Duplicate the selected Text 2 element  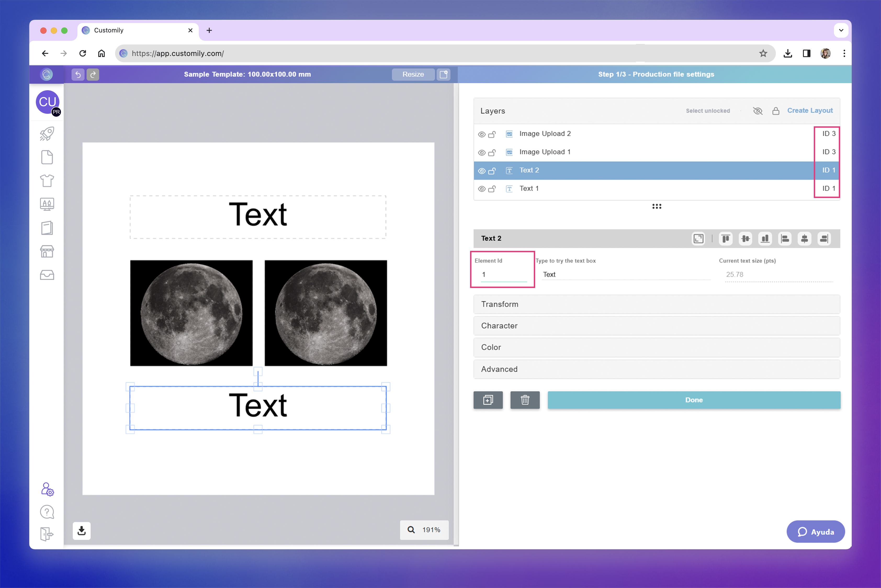(x=488, y=400)
